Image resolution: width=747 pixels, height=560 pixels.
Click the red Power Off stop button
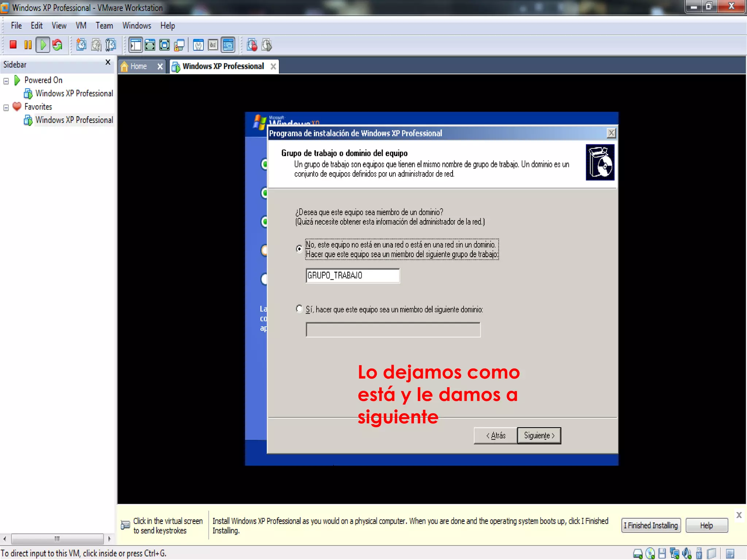point(13,45)
